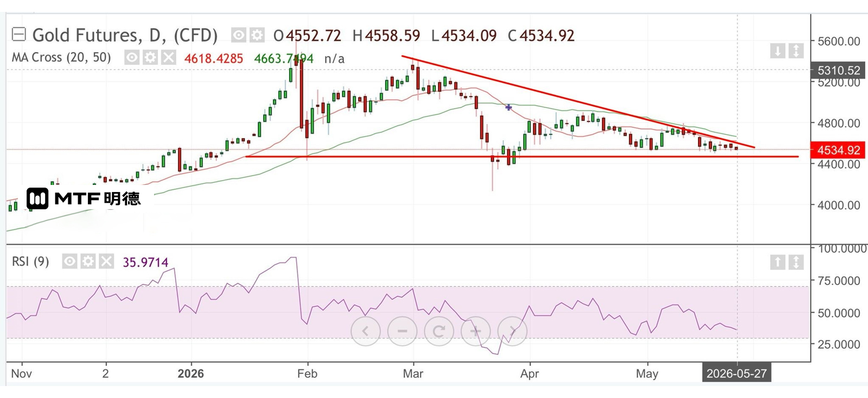Maximize the RSI pane
The image size is (868, 398).
click(796, 262)
